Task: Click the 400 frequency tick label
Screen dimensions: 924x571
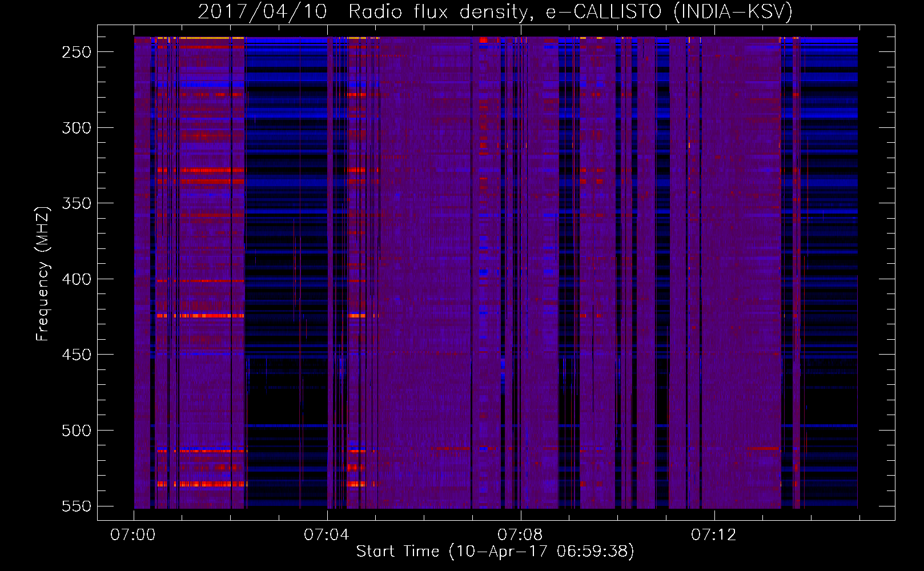Action: 77,279
